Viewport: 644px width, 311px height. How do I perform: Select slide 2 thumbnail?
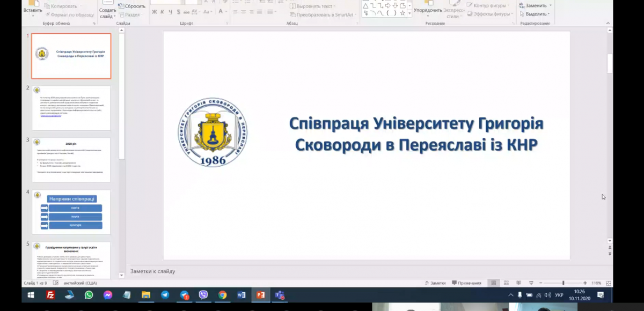[71, 108]
